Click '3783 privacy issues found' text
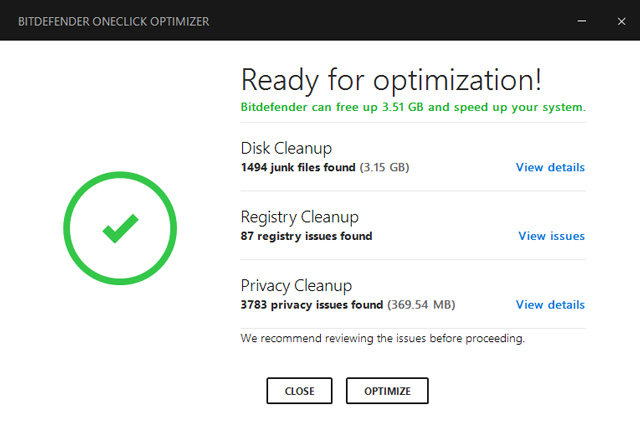Screen dimensions: 640x428 [311, 305]
